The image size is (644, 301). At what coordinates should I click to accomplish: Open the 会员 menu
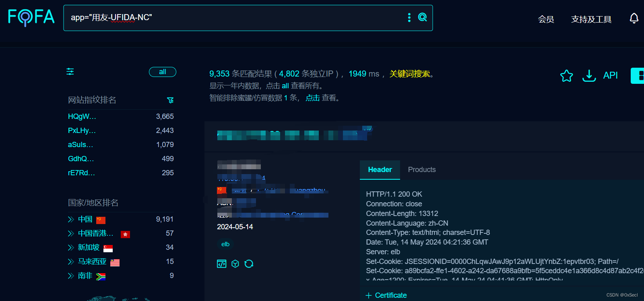tap(546, 19)
